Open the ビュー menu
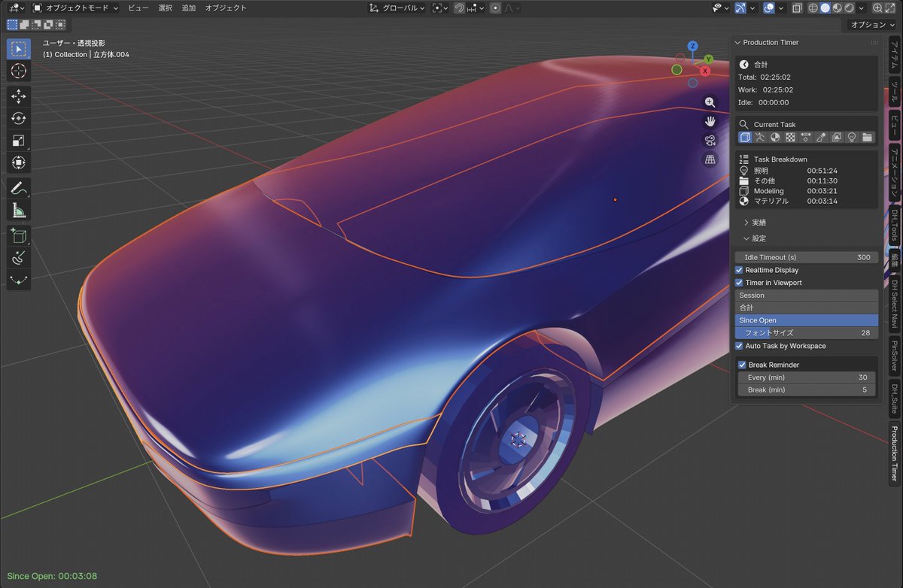 138,8
